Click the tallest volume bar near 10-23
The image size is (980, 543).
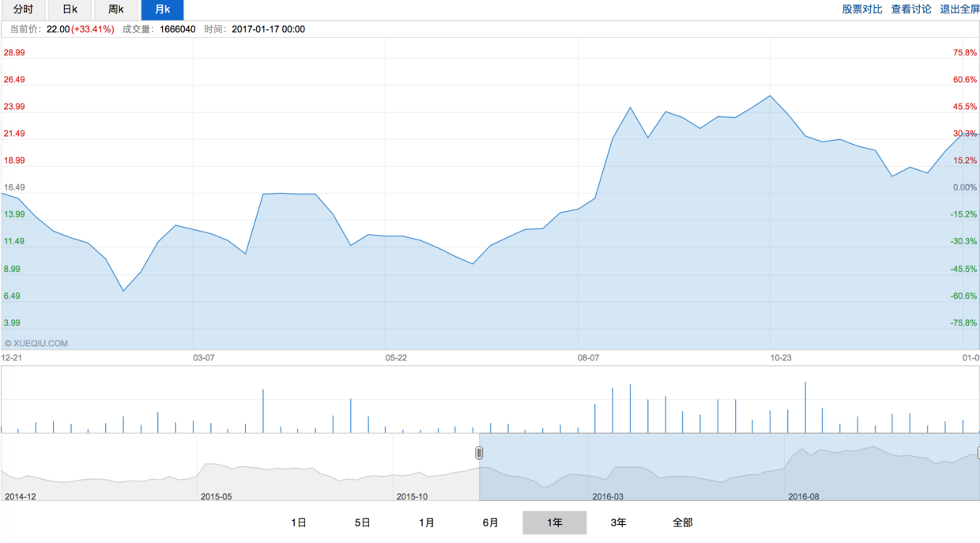[x=805, y=408]
